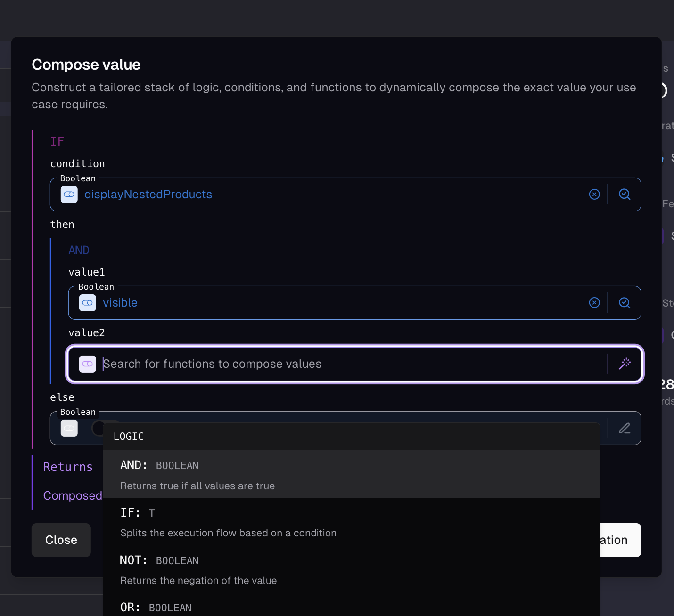Select the IF: T logic function
The image size is (674, 616).
tap(352, 522)
